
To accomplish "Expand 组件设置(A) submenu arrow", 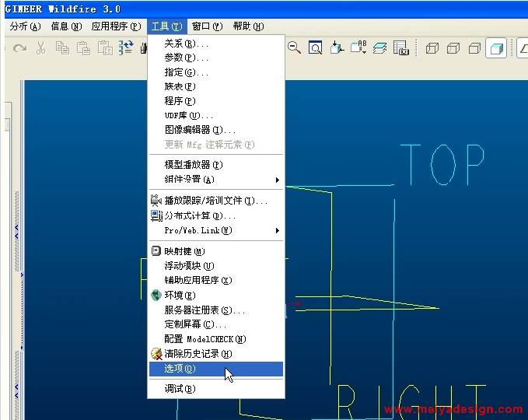I will point(277,180).
